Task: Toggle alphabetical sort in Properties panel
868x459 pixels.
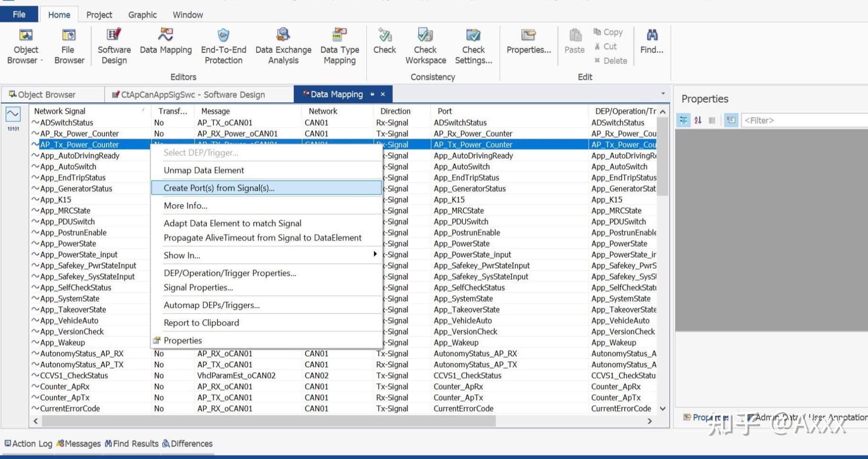Action: click(x=698, y=120)
